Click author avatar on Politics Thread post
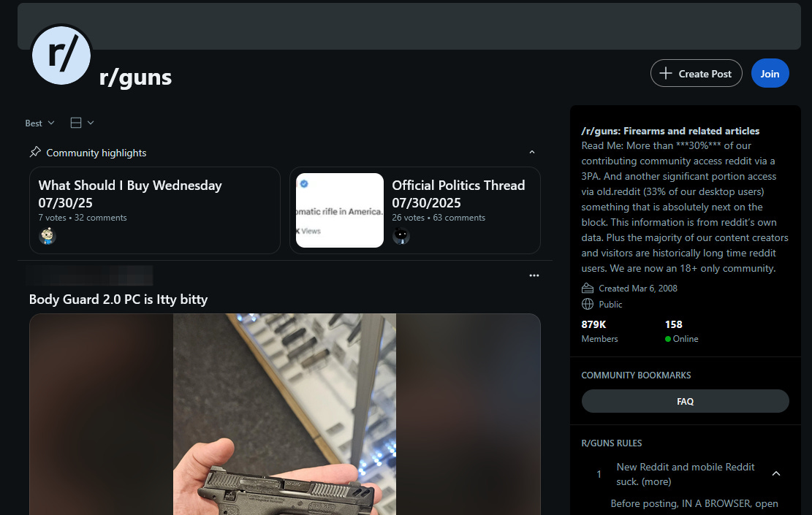Viewport: 812px width, 515px height. [x=401, y=236]
